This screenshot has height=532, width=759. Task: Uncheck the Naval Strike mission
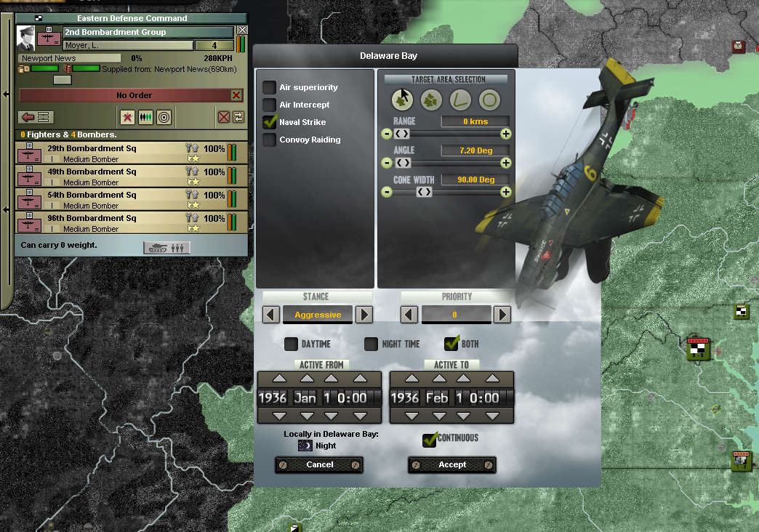[270, 121]
